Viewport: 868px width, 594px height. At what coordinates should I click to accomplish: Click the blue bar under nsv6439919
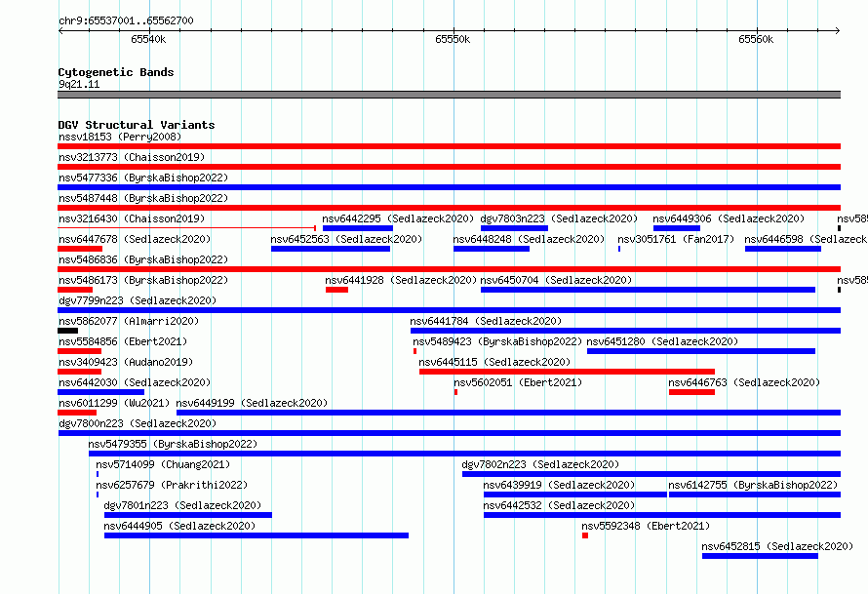coord(575,495)
